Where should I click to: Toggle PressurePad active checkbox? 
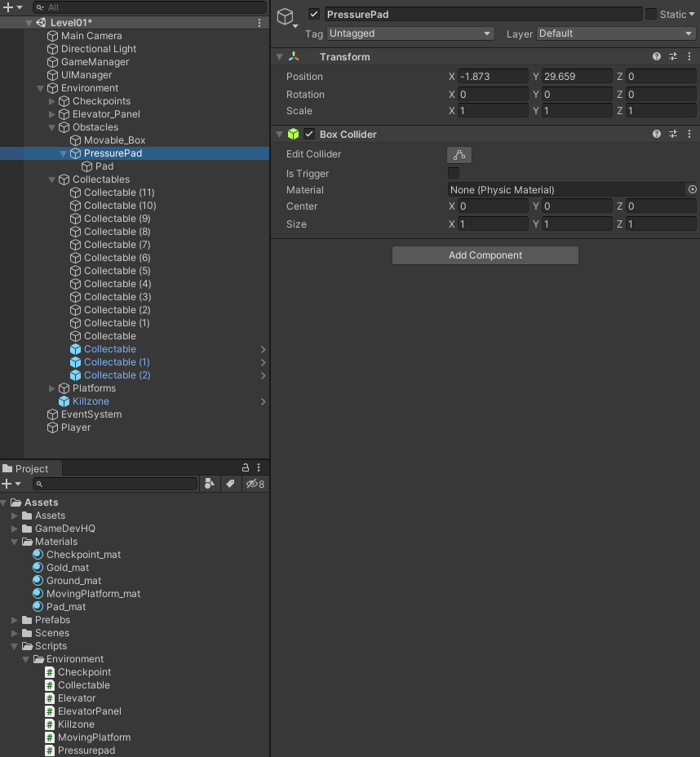click(x=314, y=14)
